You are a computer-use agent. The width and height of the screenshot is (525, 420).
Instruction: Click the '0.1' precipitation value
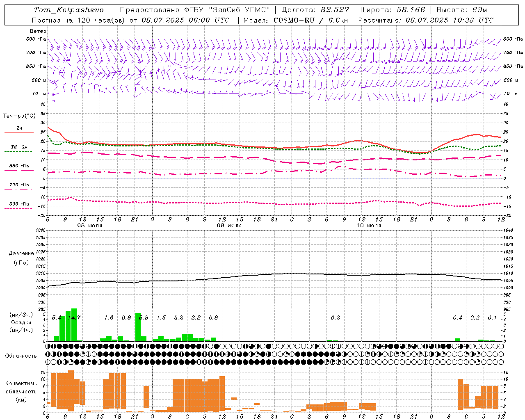[492, 317]
